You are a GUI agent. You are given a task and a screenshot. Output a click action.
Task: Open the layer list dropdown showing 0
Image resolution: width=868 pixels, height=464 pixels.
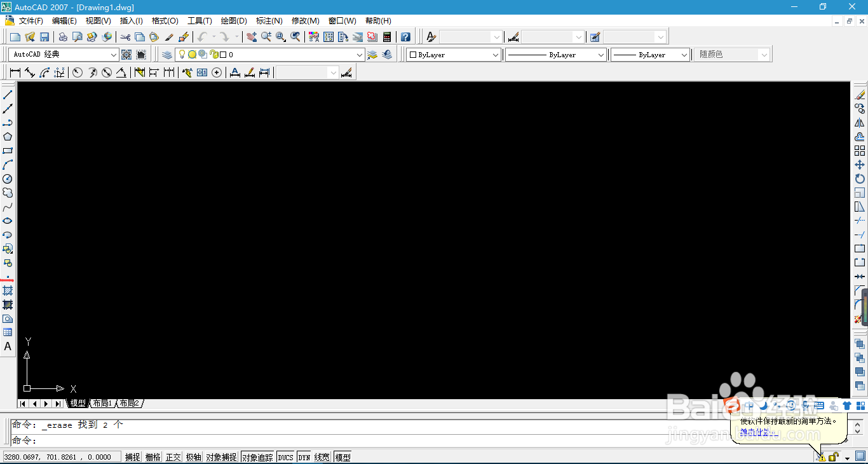click(x=360, y=55)
